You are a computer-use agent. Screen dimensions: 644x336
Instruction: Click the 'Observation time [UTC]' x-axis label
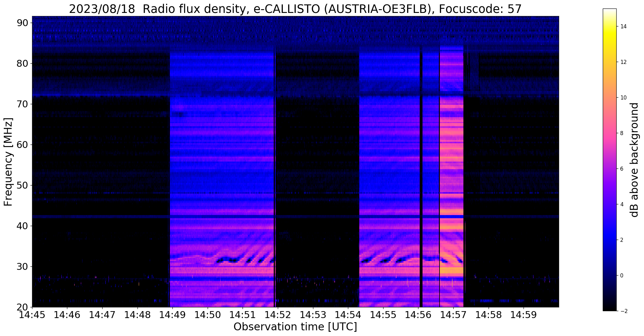coord(295,327)
